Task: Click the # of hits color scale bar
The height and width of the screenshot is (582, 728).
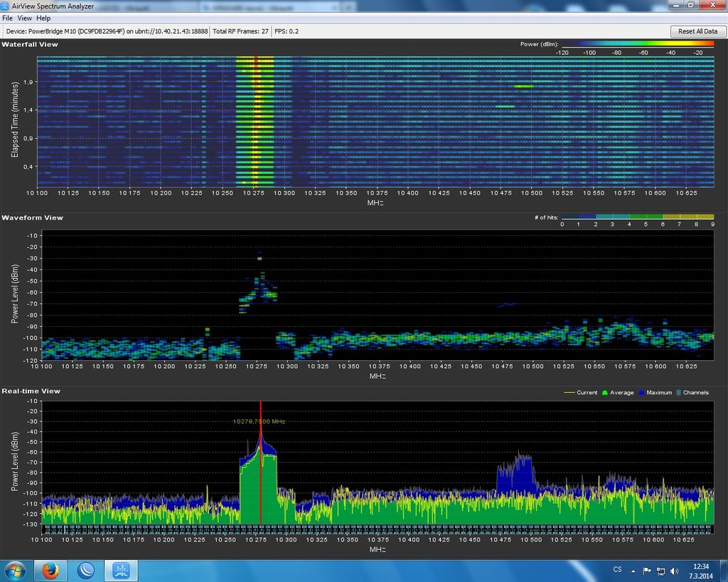Action: [638, 217]
